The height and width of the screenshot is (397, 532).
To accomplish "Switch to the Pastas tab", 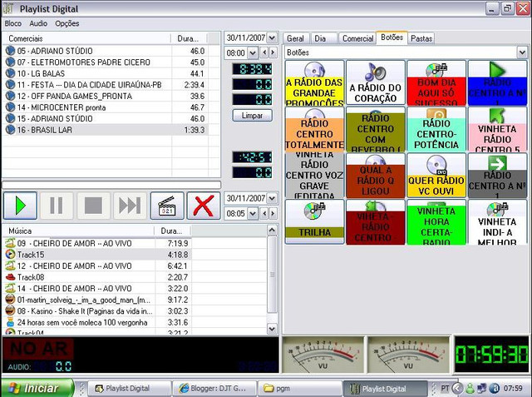I will click(x=421, y=39).
